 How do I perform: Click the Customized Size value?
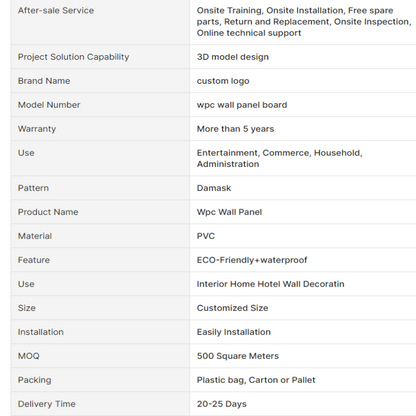(x=232, y=308)
